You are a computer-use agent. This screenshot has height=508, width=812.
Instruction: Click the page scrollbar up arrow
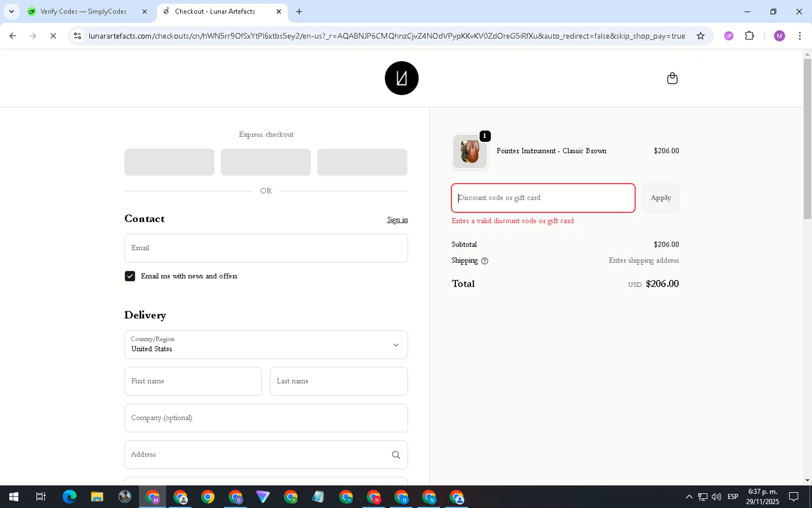click(807, 54)
